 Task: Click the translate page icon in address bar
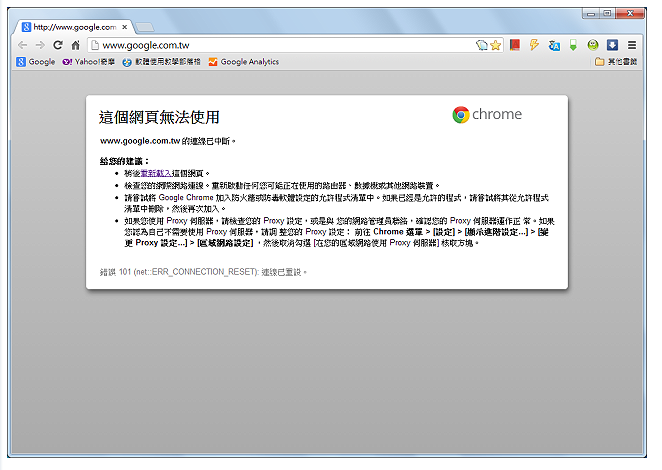click(x=481, y=45)
